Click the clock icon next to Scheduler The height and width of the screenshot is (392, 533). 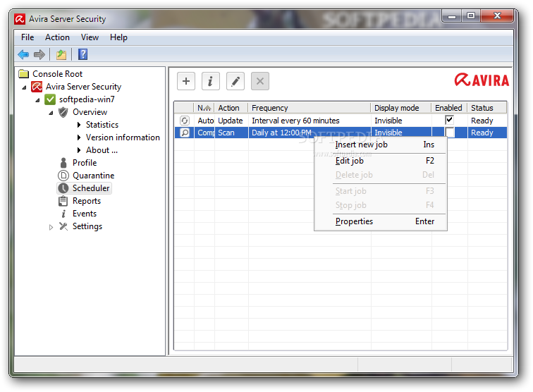[x=63, y=188]
